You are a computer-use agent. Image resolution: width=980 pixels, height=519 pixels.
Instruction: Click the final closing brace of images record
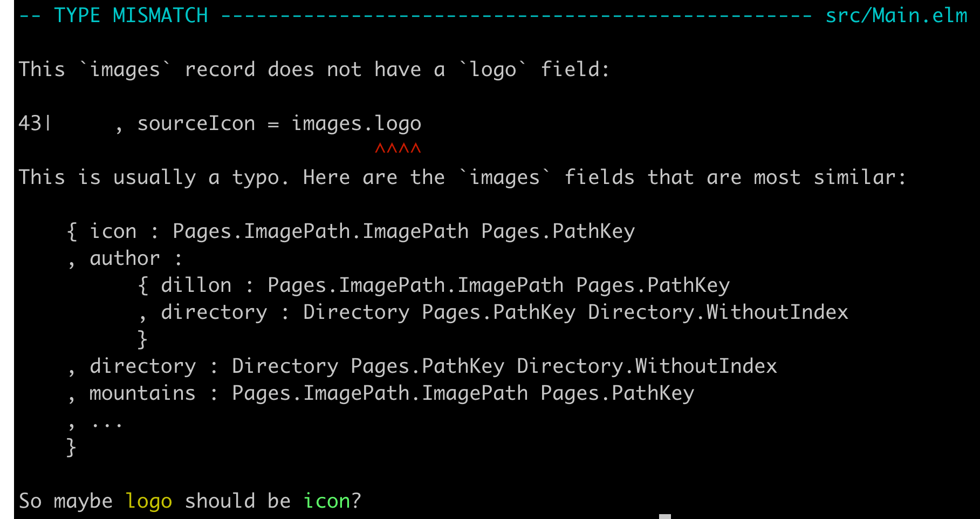pos(71,447)
